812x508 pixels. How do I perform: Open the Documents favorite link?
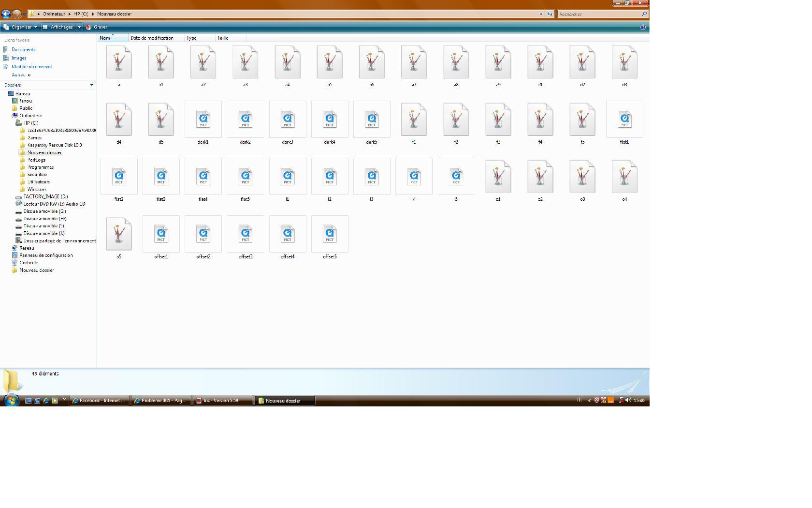[x=23, y=49]
